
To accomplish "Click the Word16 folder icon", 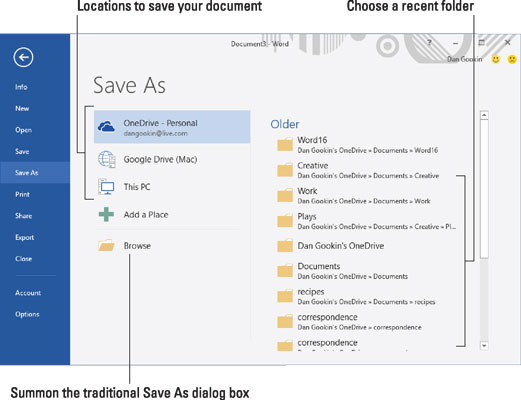I will [x=285, y=145].
